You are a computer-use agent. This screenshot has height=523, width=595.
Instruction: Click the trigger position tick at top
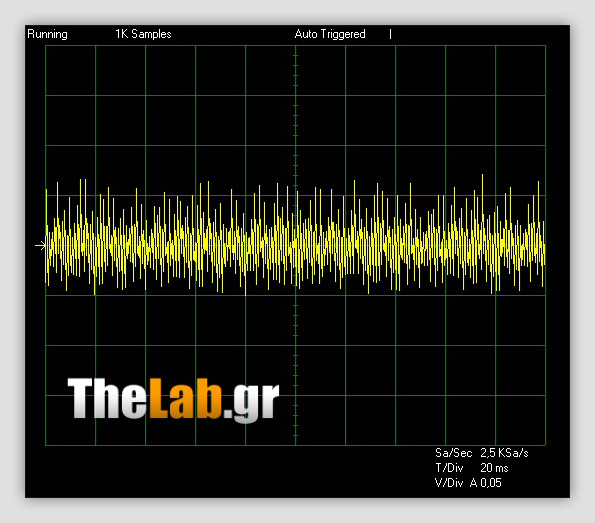pyautogui.click(x=390, y=34)
